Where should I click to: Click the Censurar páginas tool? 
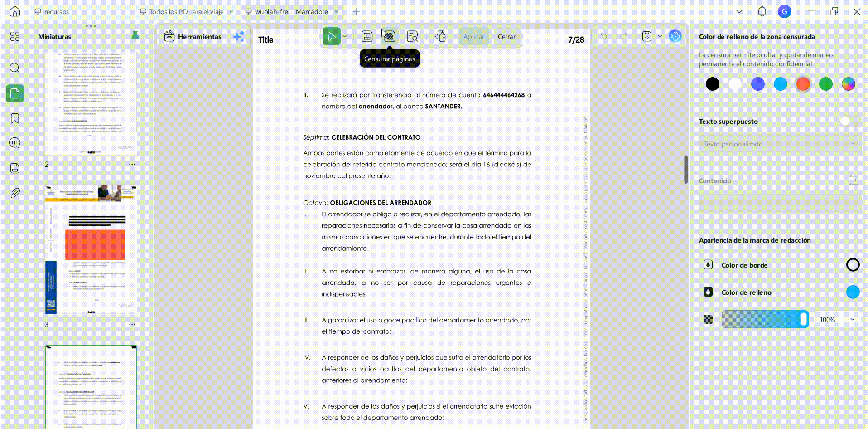tap(389, 36)
